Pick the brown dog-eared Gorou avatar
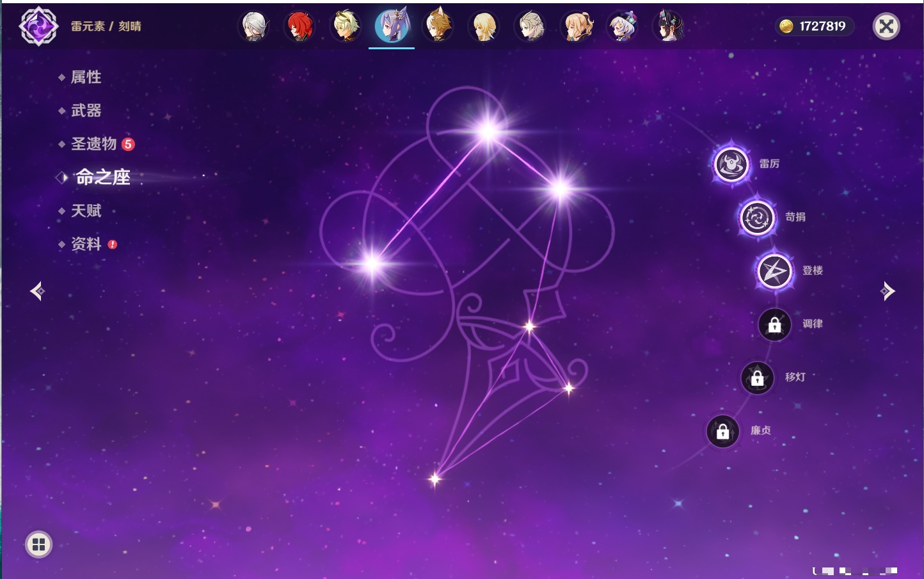 click(x=438, y=26)
